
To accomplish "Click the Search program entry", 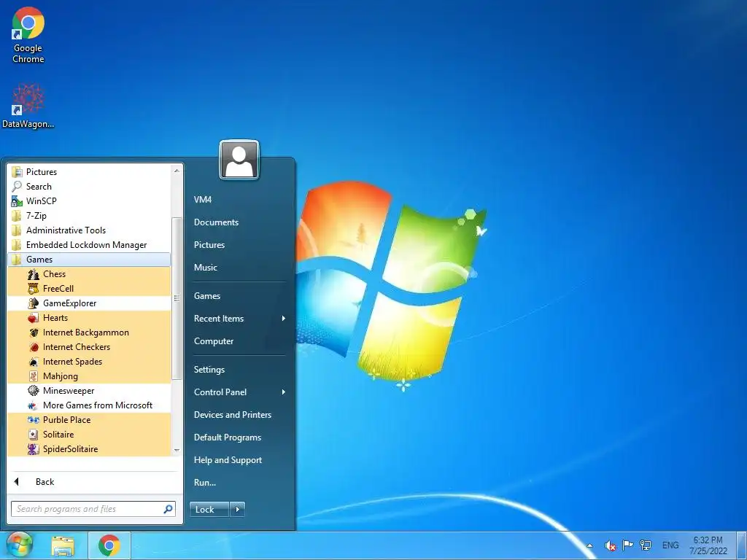I will click(88, 187).
